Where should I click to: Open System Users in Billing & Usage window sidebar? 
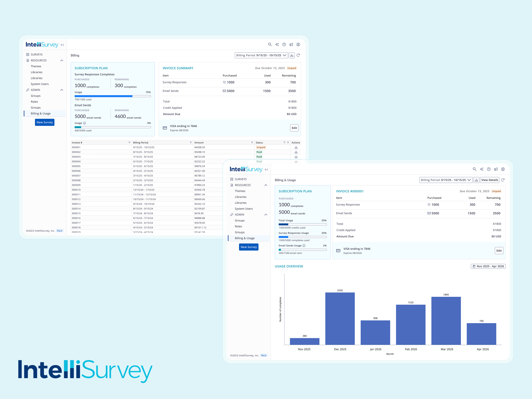click(244, 209)
